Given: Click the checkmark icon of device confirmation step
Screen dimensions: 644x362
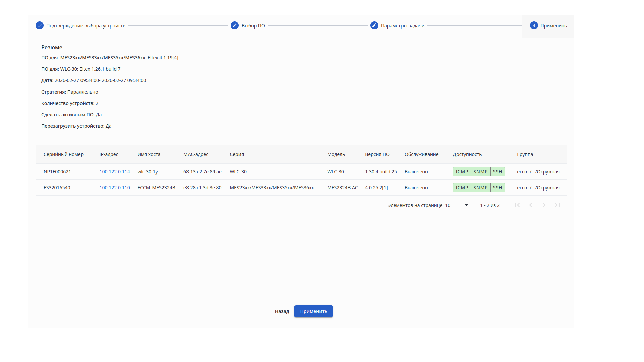Looking at the screenshot, I should [x=40, y=25].
